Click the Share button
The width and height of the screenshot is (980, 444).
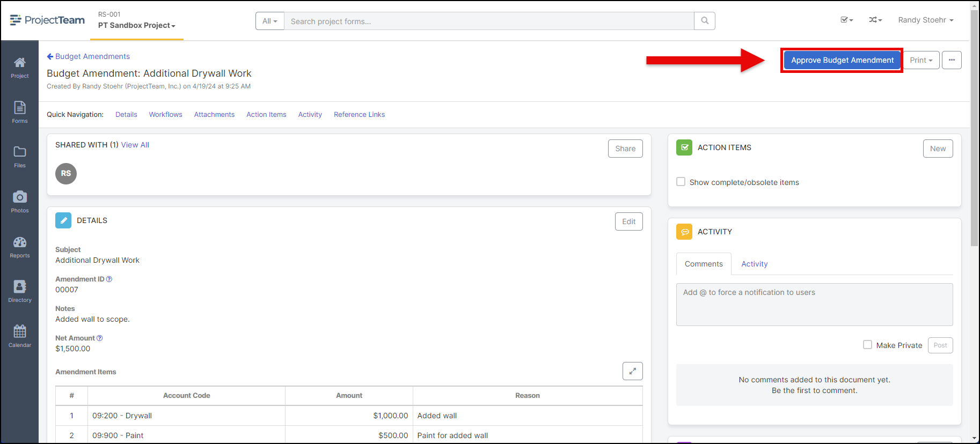tap(625, 149)
